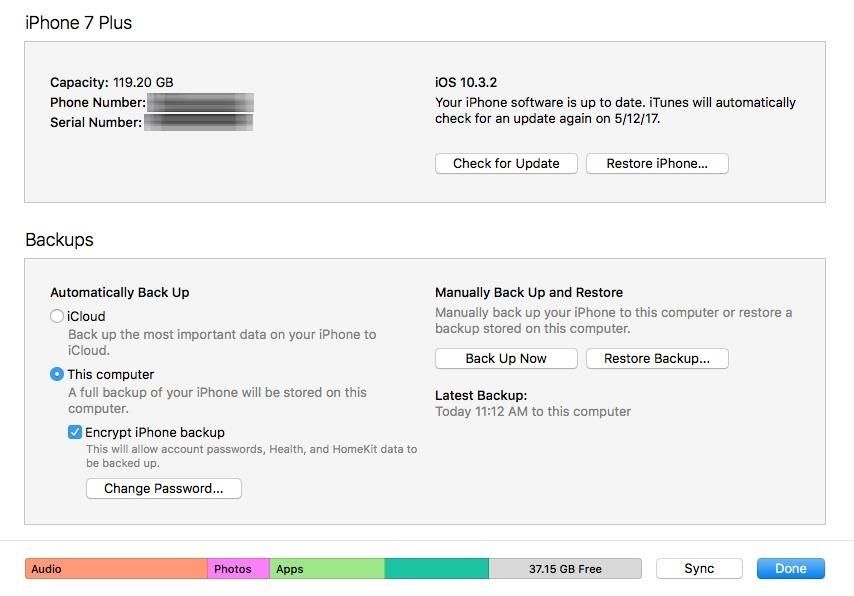
Task: Click the Capacity 119.20 GB text
Action: (112, 82)
